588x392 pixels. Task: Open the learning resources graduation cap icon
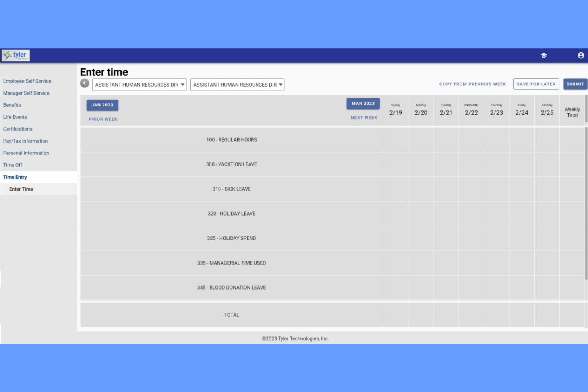[544, 55]
